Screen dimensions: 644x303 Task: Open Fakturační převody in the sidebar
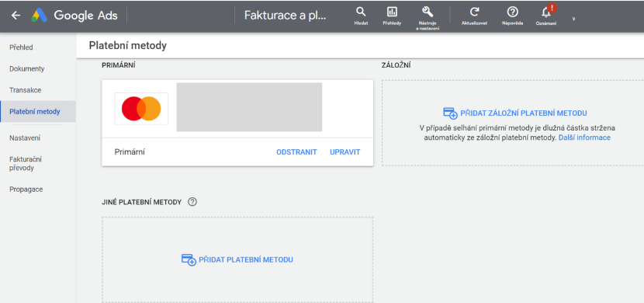tap(26, 164)
